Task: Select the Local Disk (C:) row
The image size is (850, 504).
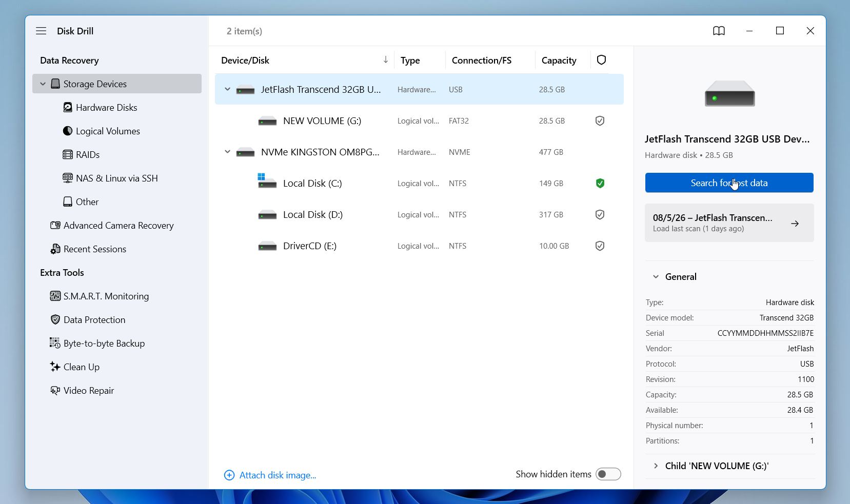Action: (419, 183)
